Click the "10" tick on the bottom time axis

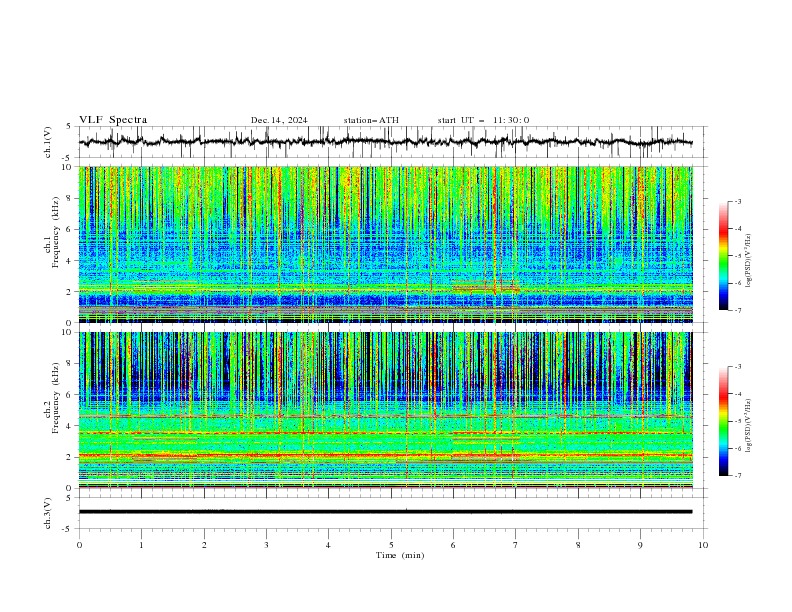pos(703,545)
